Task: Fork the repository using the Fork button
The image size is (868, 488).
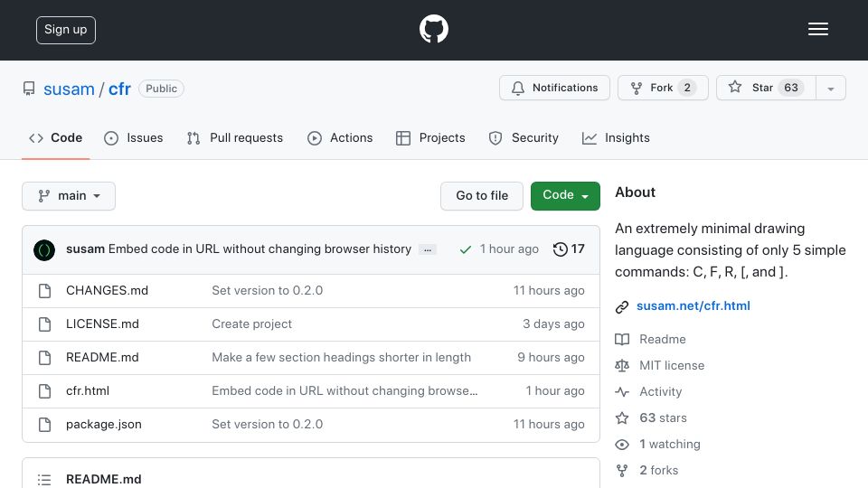Action: (x=663, y=88)
